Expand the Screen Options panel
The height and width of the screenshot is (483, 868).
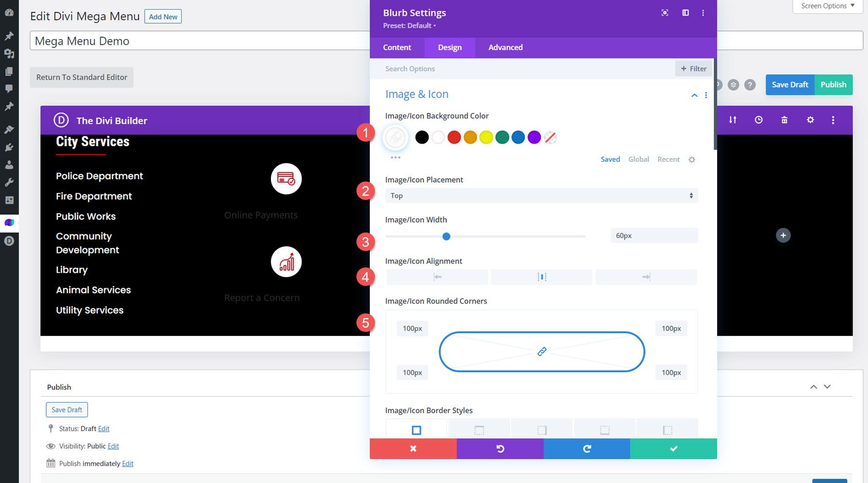827,6
